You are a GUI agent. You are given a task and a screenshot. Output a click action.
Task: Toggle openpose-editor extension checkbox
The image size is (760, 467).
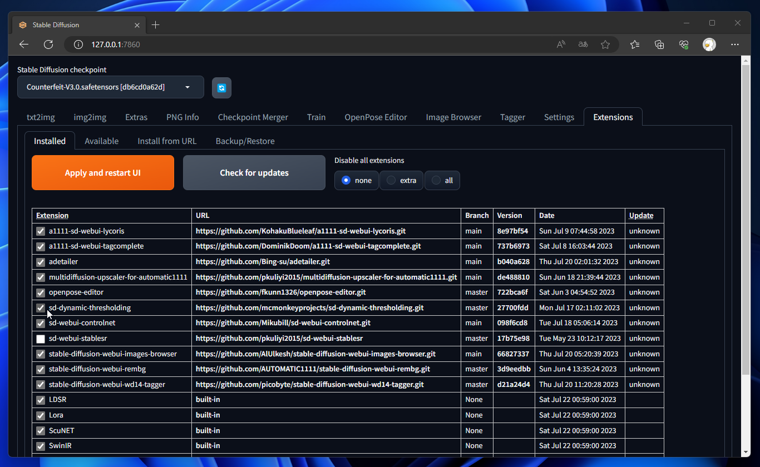pos(41,292)
